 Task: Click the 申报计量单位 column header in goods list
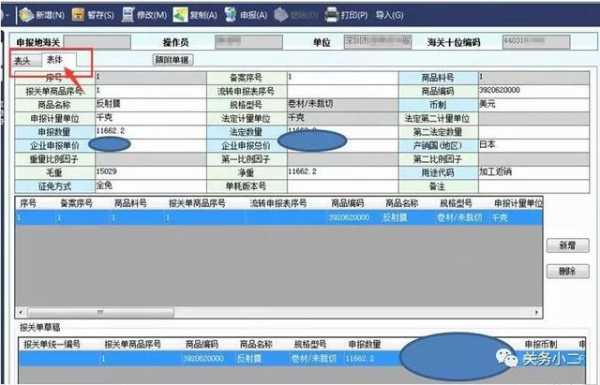(x=518, y=203)
